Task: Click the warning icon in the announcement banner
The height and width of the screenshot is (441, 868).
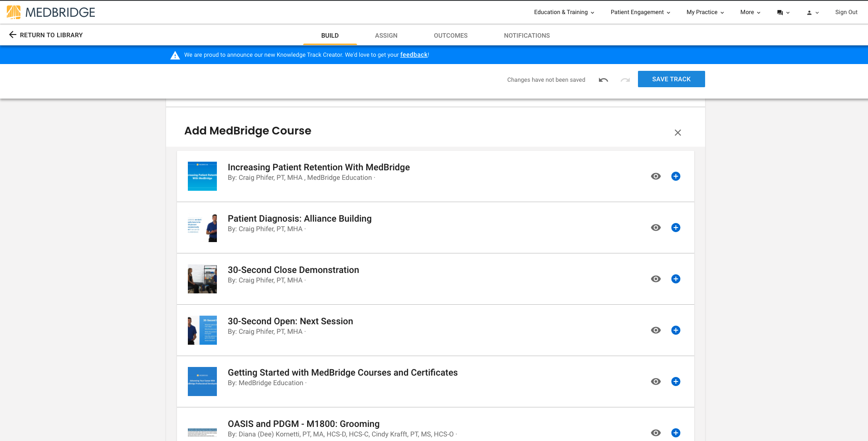Action: [x=175, y=55]
